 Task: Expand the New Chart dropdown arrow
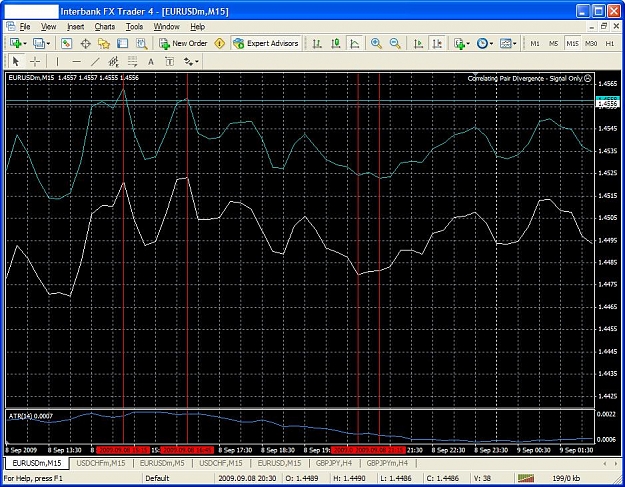25,44
